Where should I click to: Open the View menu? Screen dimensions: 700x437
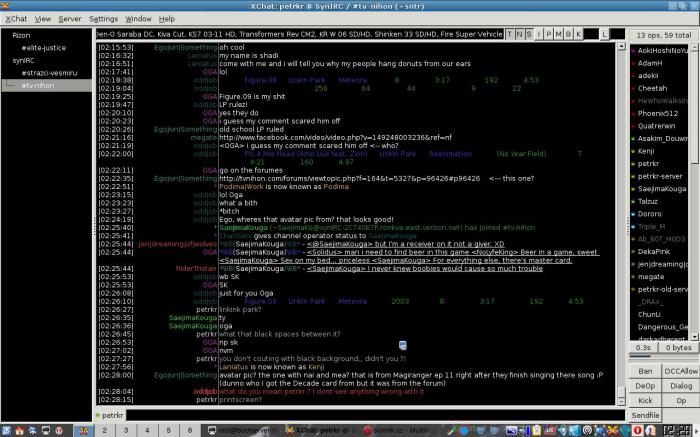43,19
